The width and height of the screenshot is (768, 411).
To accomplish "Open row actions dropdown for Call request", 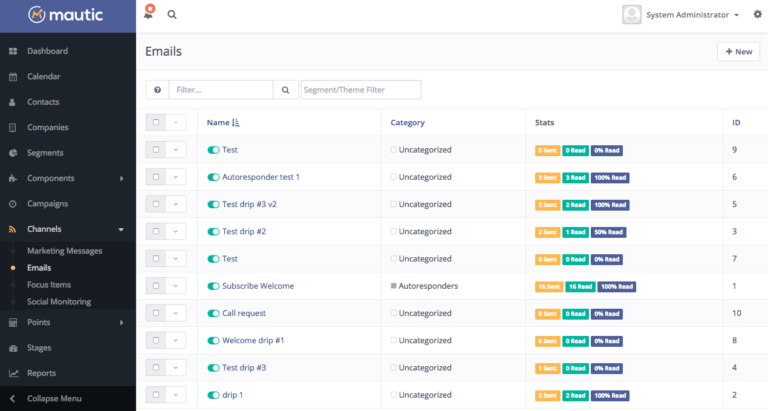I will tap(176, 313).
